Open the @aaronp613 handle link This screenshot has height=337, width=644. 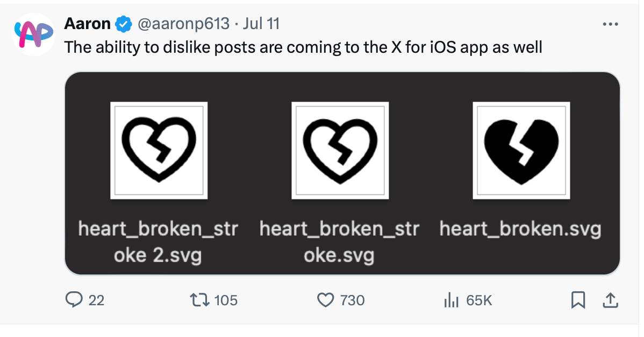click(x=183, y=24)
